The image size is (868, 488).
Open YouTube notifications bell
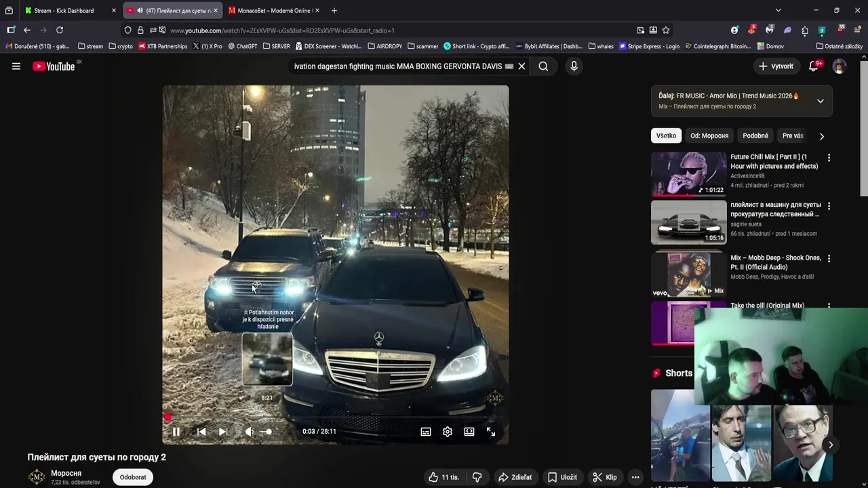[x=814, y=66]
